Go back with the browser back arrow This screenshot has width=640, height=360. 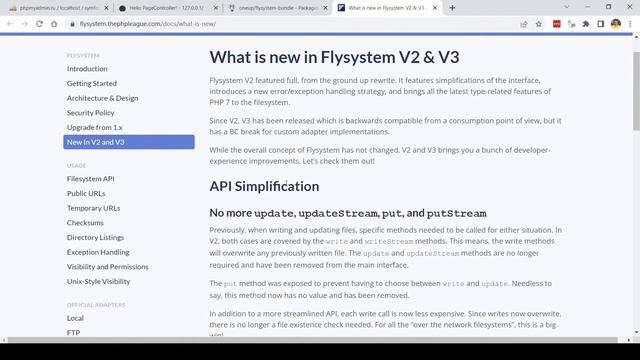[x=10, y=24]
